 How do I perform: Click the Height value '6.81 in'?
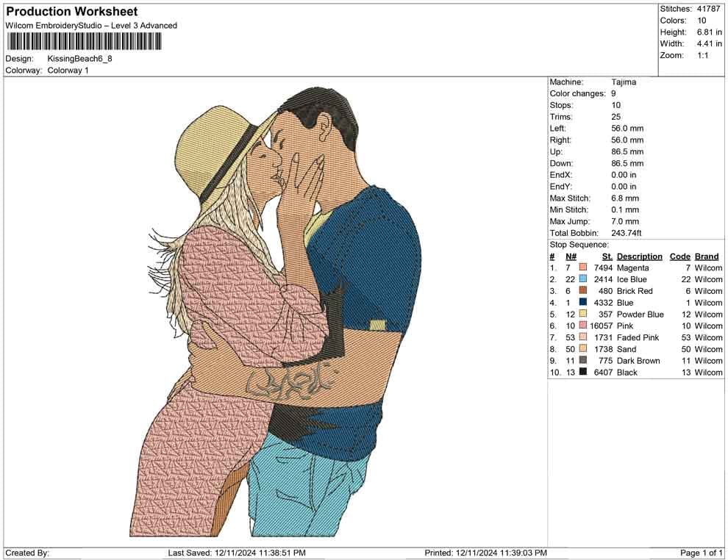pyautogui.click(x=709, y=32)
